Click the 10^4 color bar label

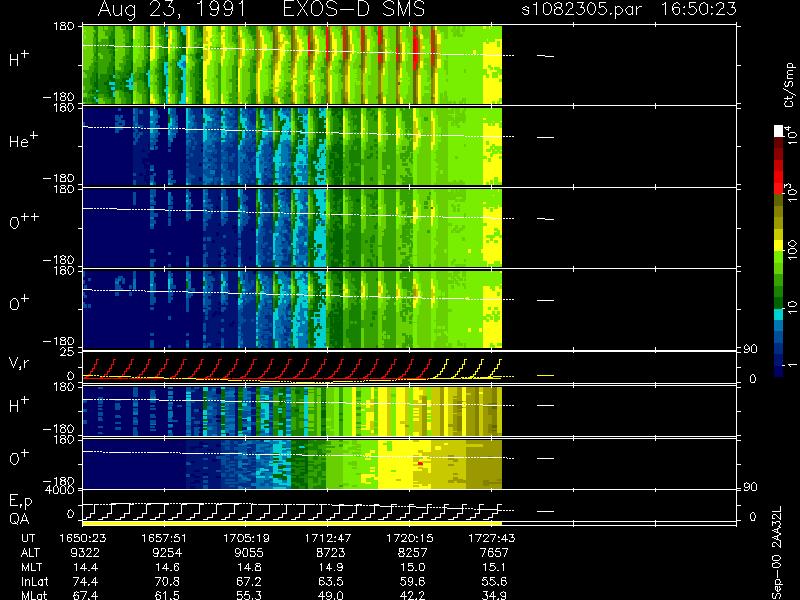coord(790,134)
